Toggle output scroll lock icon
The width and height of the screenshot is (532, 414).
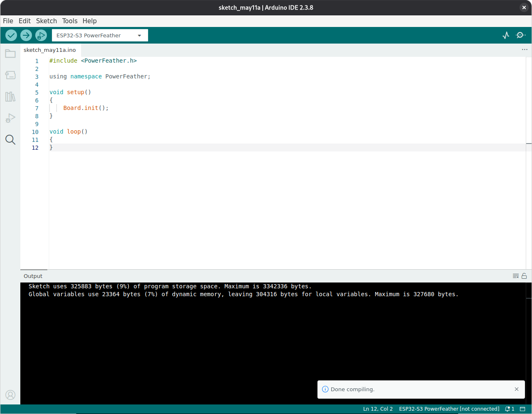pyautogui.click(x=524, y=276)
